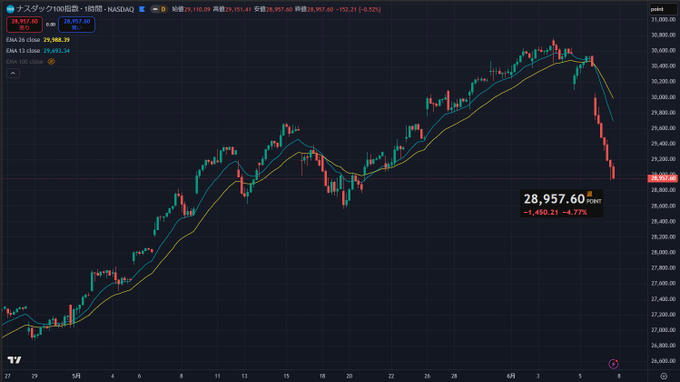This screenshot has width=680, height=382.
Task: Click the 0.00 spread value between buy and sell
Action: 51,25
